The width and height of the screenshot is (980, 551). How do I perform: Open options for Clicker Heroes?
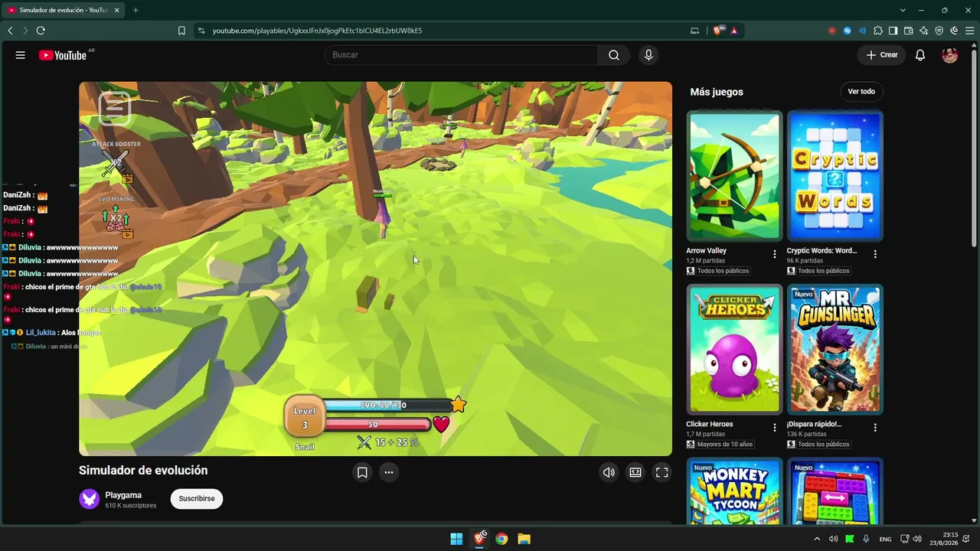[x=775, y=428]
